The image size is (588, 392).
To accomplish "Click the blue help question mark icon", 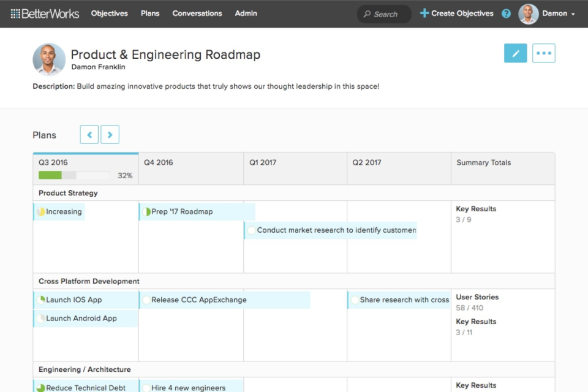I will pos(506,13).
